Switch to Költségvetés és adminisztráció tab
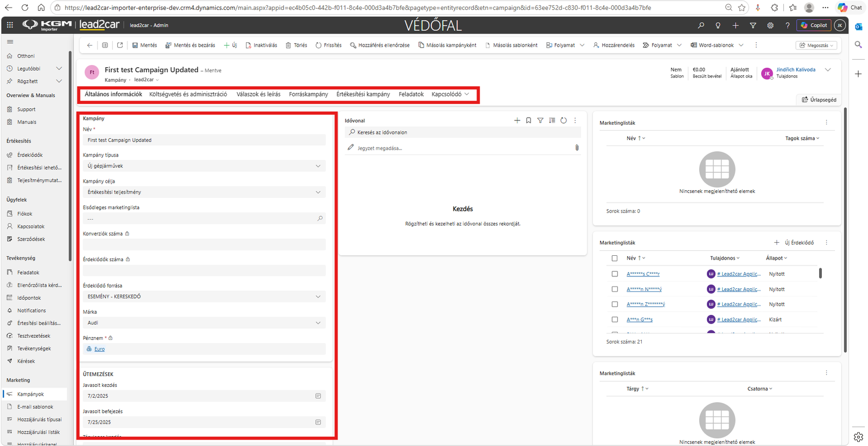 (x=188, y=94)
